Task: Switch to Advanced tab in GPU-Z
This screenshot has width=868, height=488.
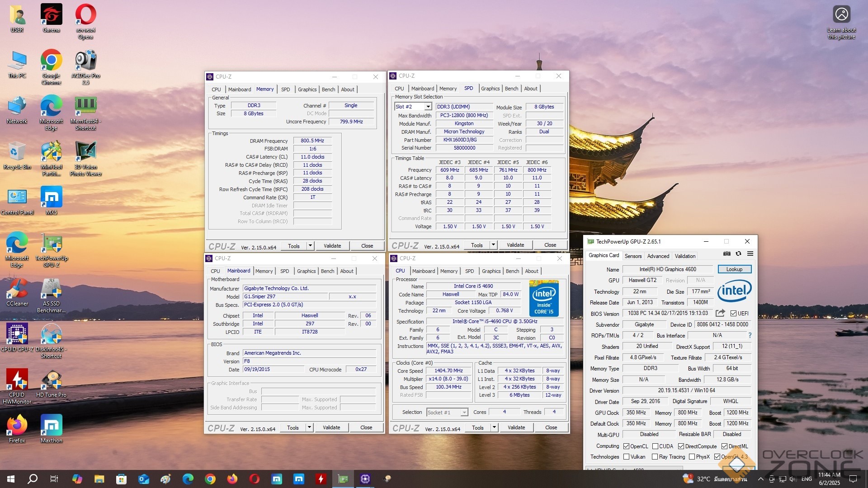Action: [x=658, y=256]
